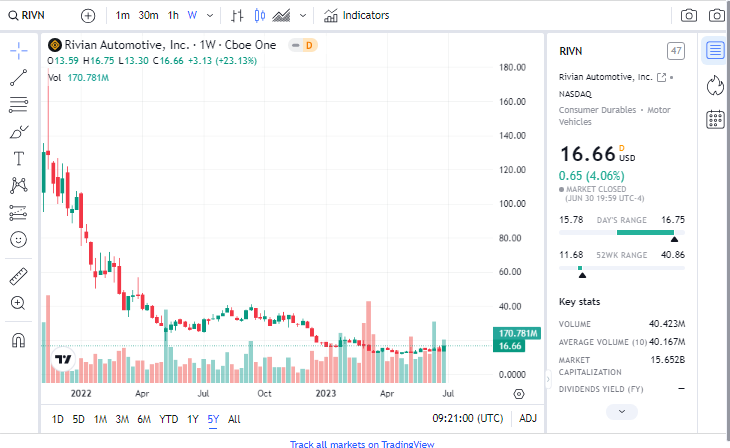
Task: Set the 30m chart interval
Action: tap(149, 15)
